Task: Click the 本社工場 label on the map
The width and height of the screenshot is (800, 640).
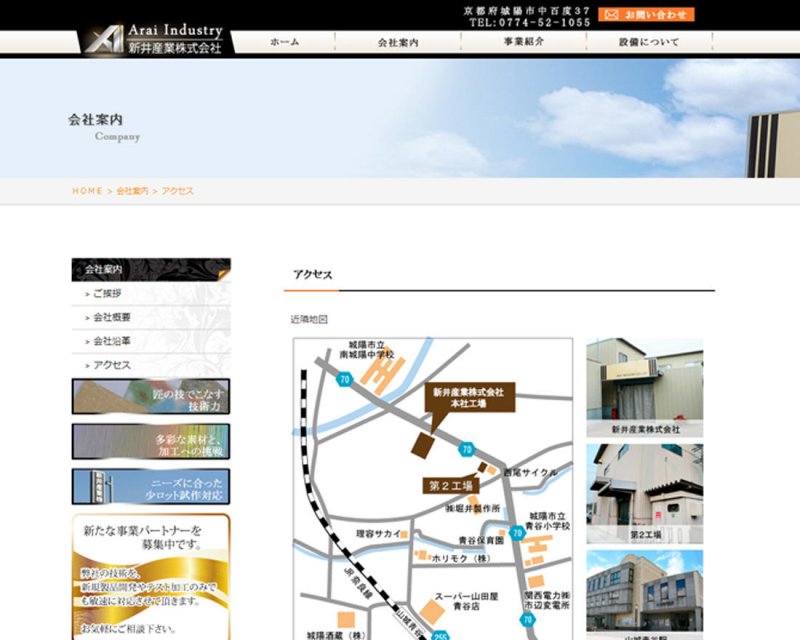Action: click(x=470, y=397)
